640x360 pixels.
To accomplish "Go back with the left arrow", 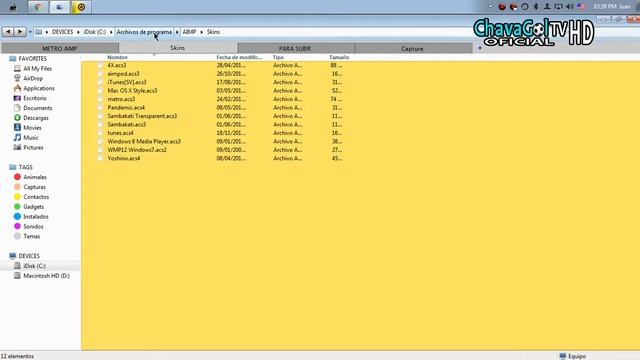I will click(x=8, y=31).
